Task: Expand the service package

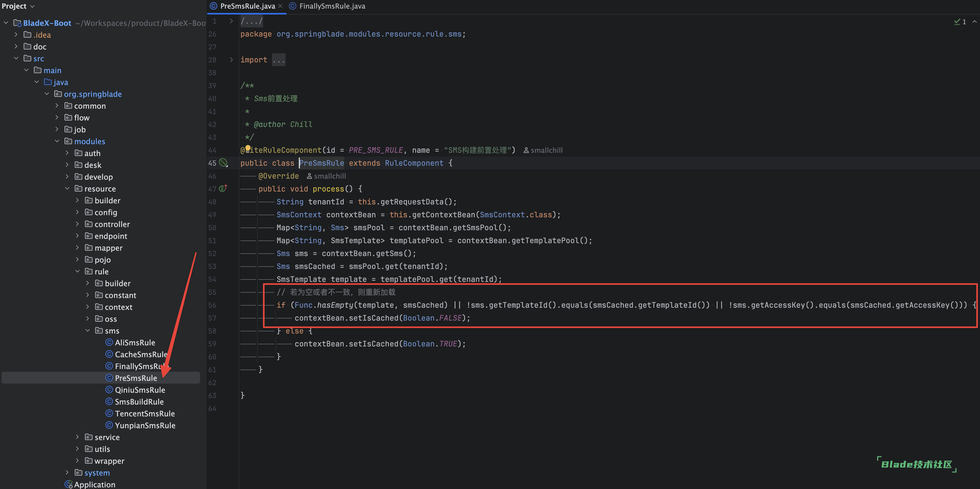Action: pyautogui.click(x=78, y=437)
